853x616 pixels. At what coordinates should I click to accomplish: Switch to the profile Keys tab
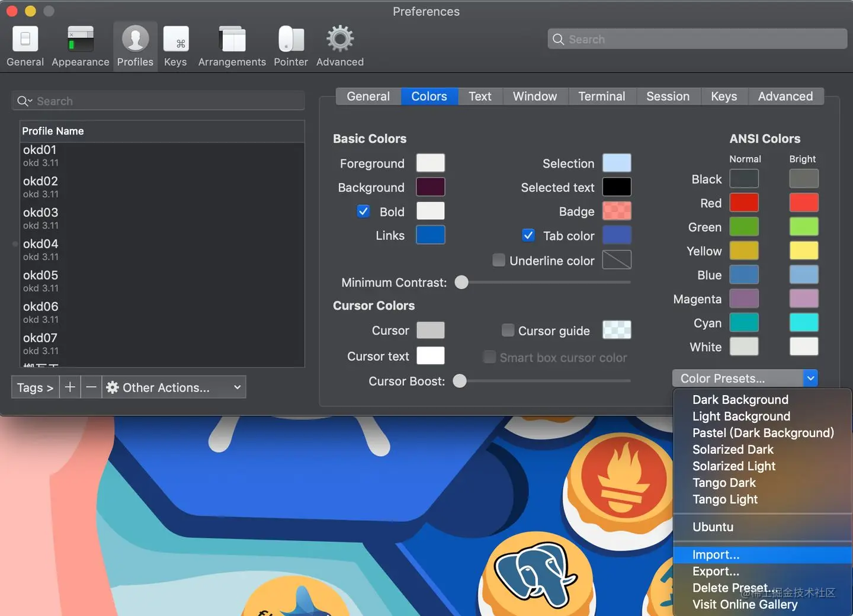724,97
